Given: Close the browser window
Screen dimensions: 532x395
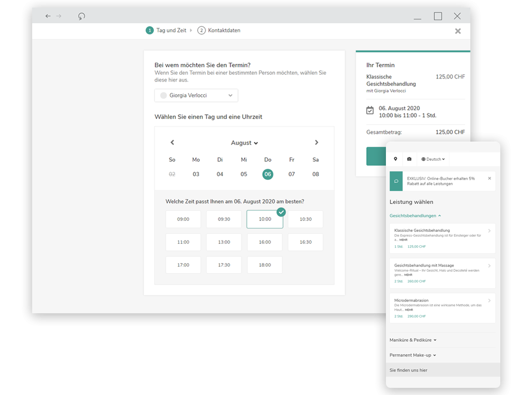Looking at the screenshot, I should click(x=457, y=16).
